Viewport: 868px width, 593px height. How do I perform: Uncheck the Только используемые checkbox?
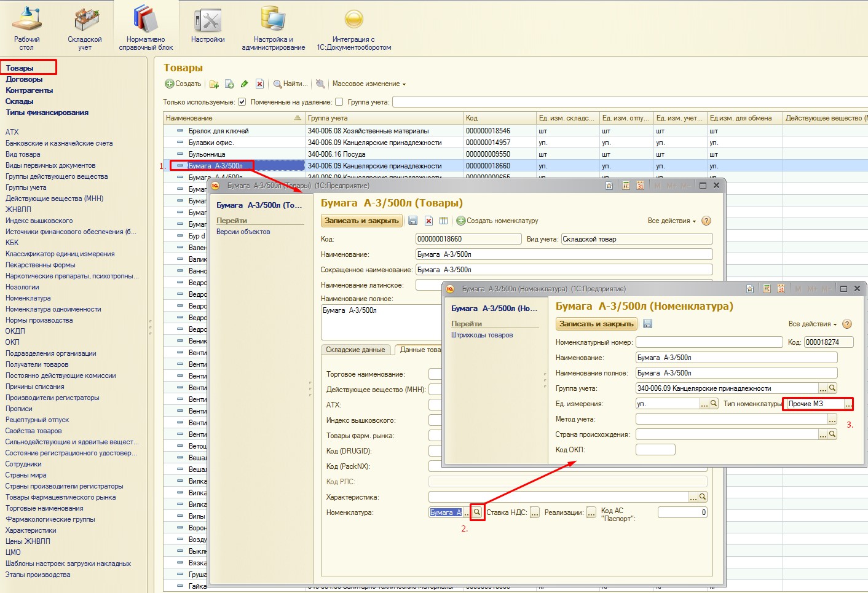pyautogui.click(x=242, y=102)
